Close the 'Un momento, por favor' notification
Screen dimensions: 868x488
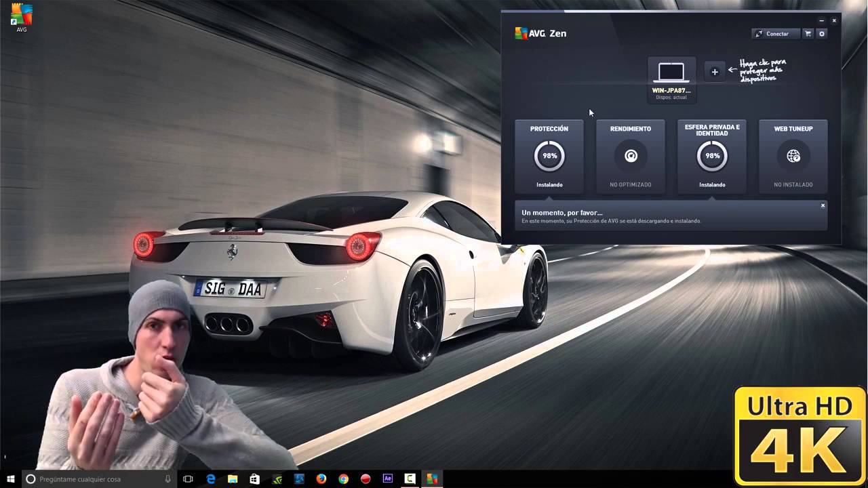point(823,205)
